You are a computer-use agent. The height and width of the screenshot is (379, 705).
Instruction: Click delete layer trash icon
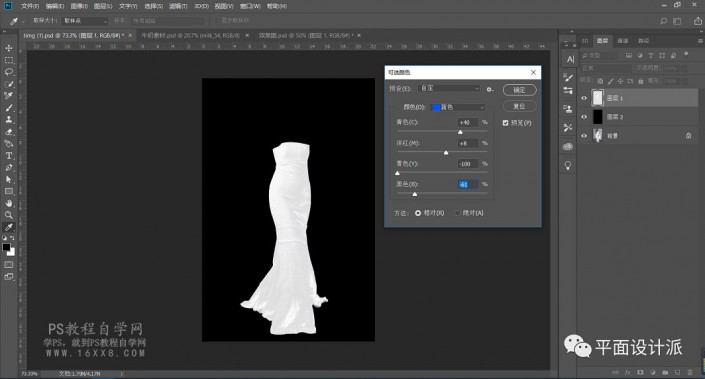[690, 372]
